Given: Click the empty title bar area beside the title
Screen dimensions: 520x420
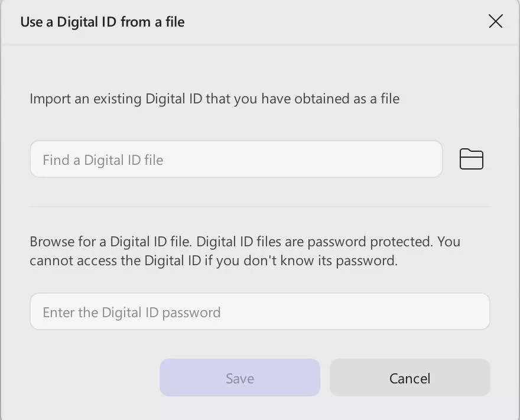Looking at the screenshot, I should pyautogui.click(x=331, y=22).
